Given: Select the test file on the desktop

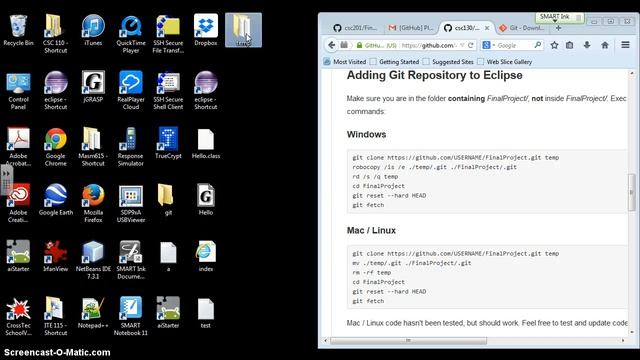Looking at the screenshot, I should click(x=206, y=312).
